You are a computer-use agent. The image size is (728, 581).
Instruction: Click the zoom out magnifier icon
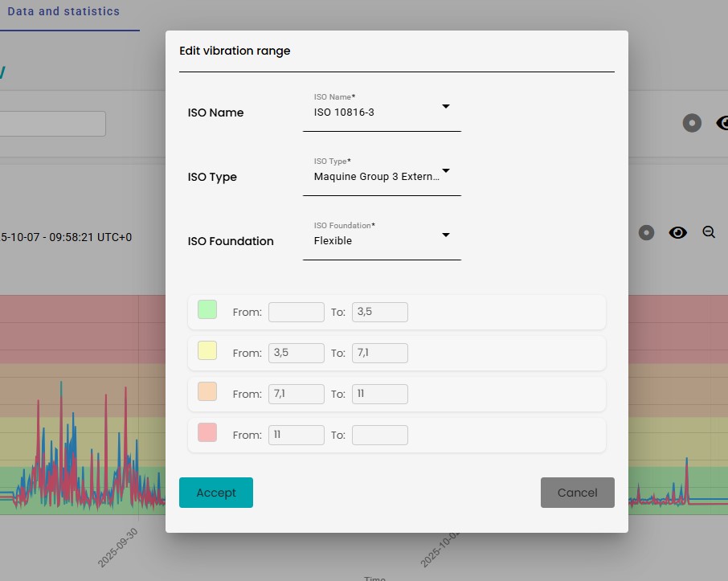pos(709,232)
